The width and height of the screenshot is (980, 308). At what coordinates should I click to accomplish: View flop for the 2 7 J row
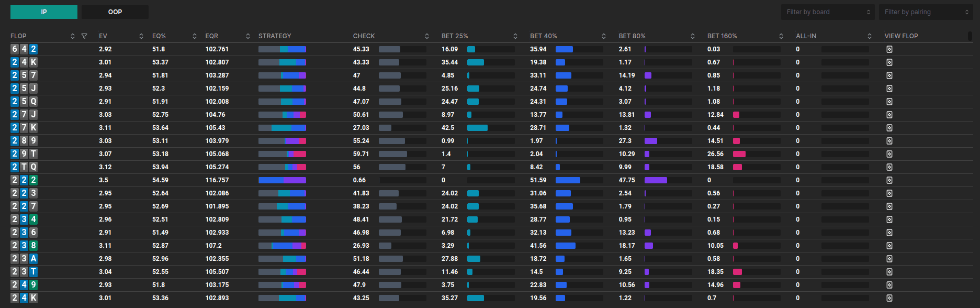(x=889, y=115)
